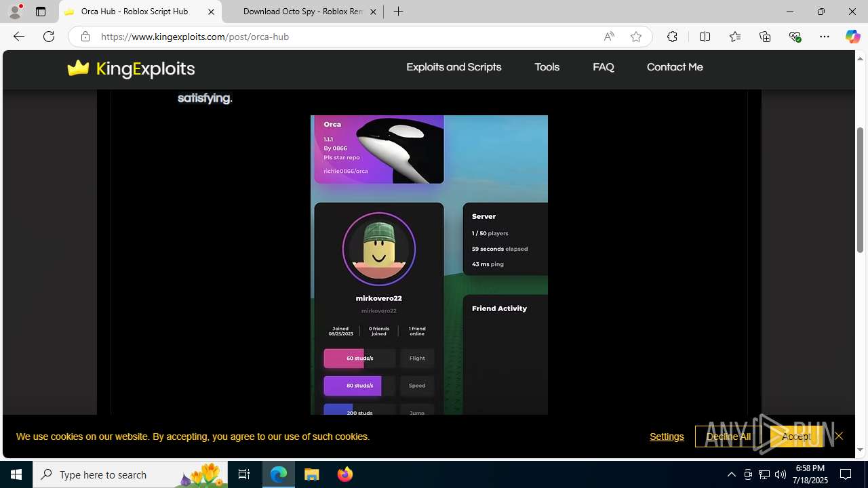
Task: Open Split screen view
Action: [x=705, y=37]
